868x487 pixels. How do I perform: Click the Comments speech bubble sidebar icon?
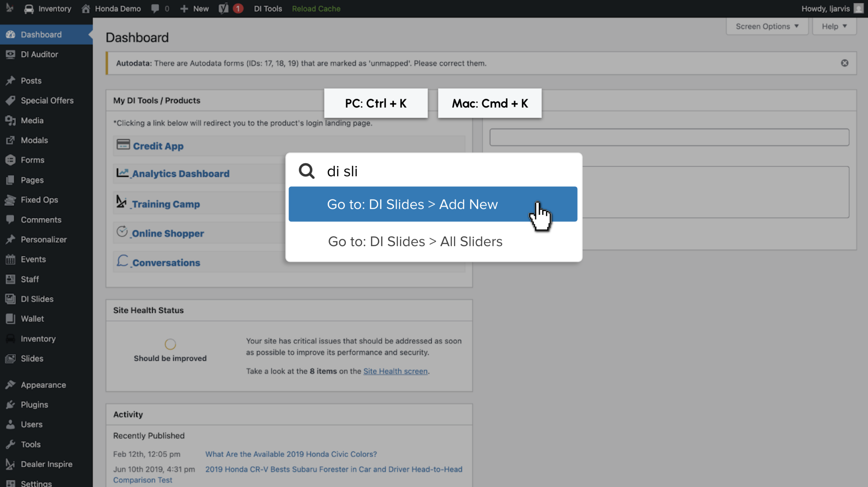pyautogui.click(x=11, y=220)
